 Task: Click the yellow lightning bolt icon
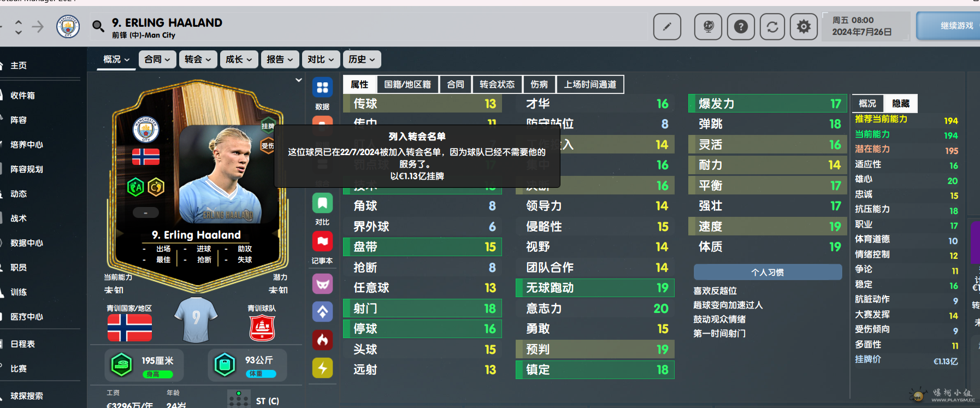[x=322, y=368]
